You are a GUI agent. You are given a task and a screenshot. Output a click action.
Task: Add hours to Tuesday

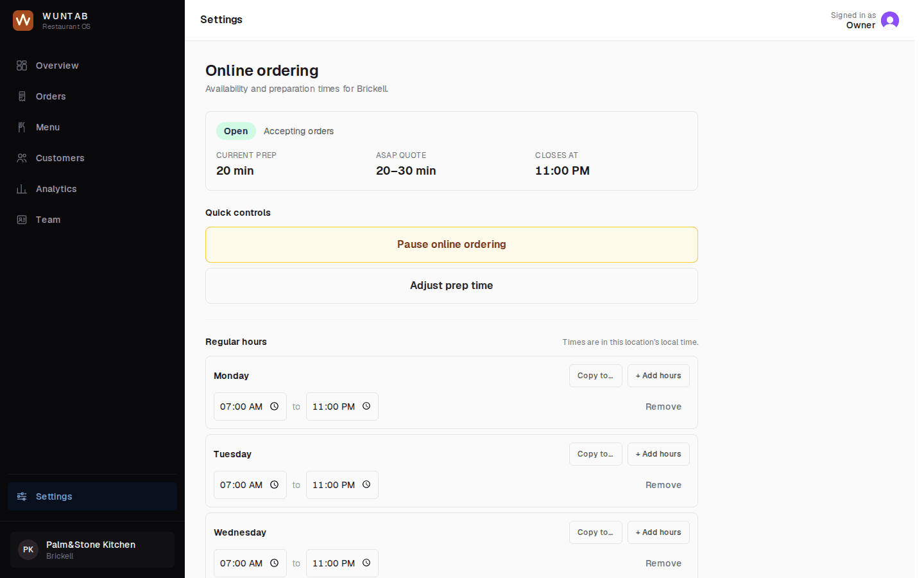pyautogui.click(x=658, y=454)
